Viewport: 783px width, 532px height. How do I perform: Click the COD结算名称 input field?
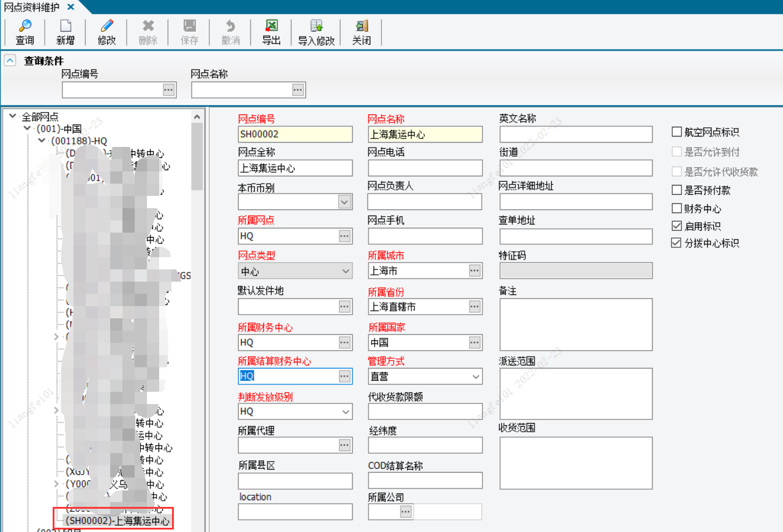(x=425, y=481)
